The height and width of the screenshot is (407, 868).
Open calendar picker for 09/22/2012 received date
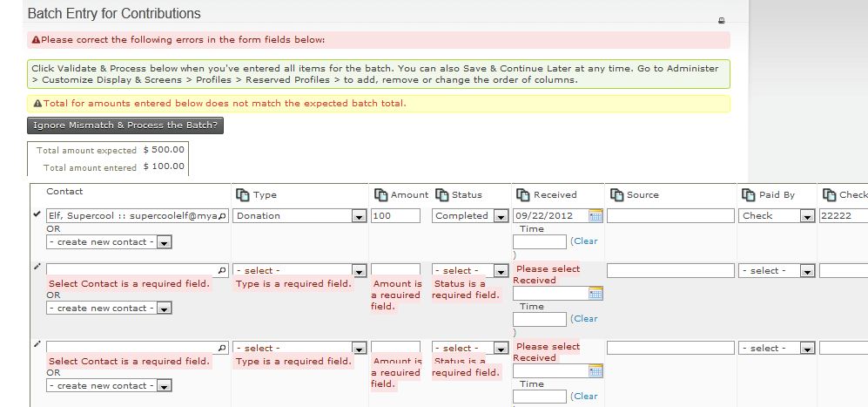[x=595, y=215]
